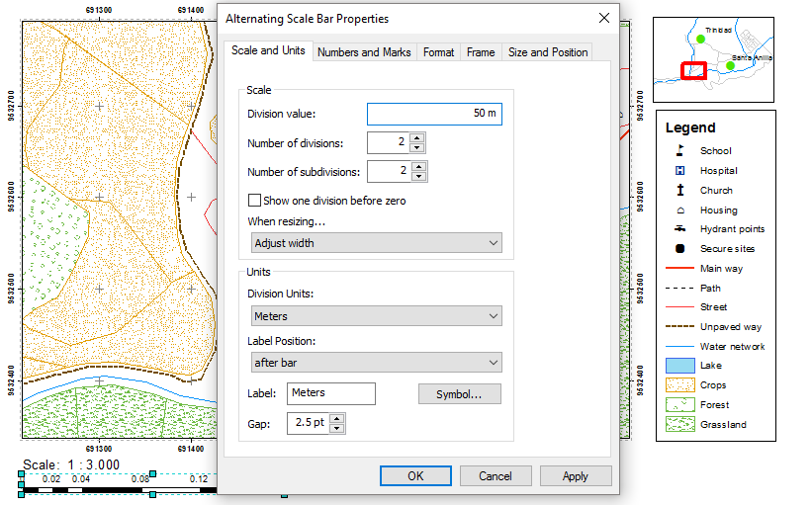Click the Church cross icon in legend
Screen dimensions: 812x505
click(679, 190)
